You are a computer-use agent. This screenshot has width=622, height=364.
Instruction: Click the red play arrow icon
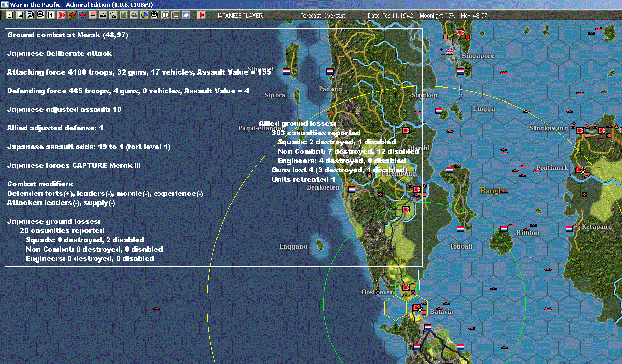pos(201,15)
